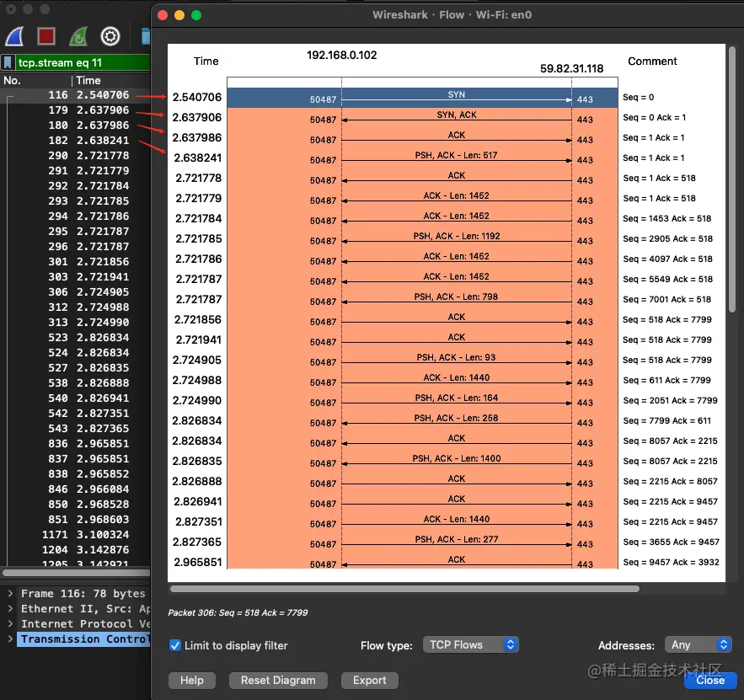The height and width of the screenshot is (700, 744).
Task: Click comment Seq = 2051 Ack = 7799
Action: click(x=670, y=401)
